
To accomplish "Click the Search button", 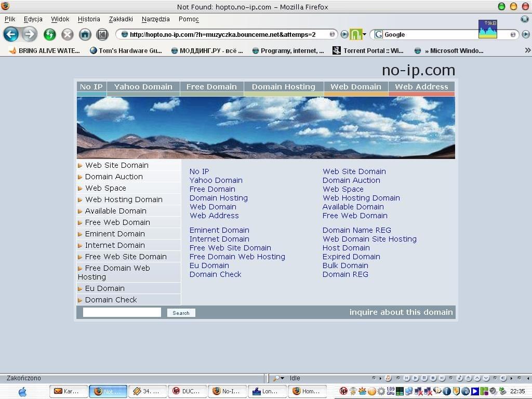I will point(181,313).
